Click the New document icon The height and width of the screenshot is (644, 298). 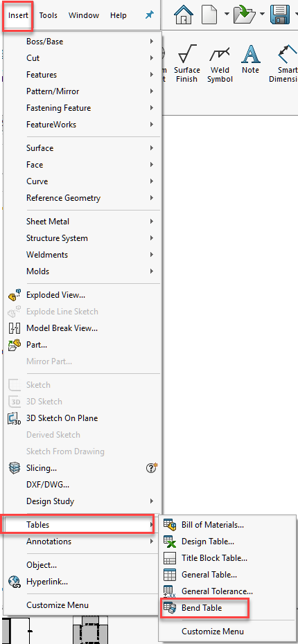(209, 15)
